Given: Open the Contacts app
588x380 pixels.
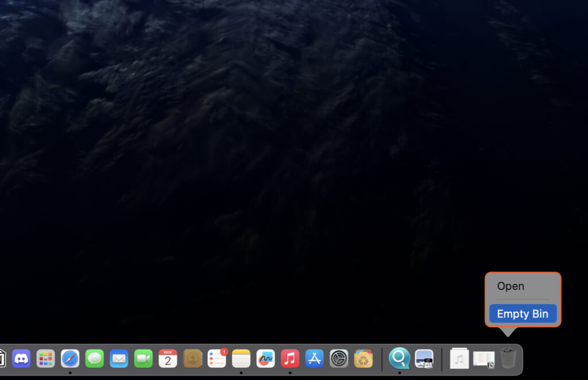Looking at the screenshot, I should pos(192,359).
